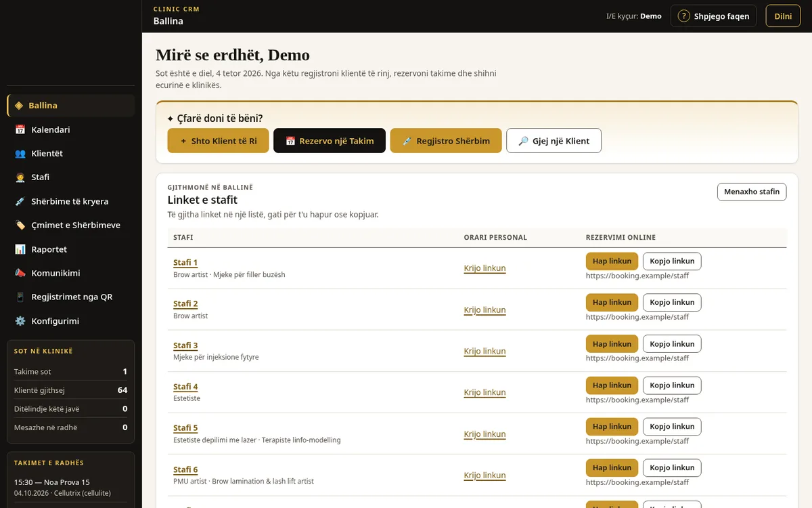Screen dimensions: 812x508
Task: Open the Stafi 2 link
Action: pos(185,304)
